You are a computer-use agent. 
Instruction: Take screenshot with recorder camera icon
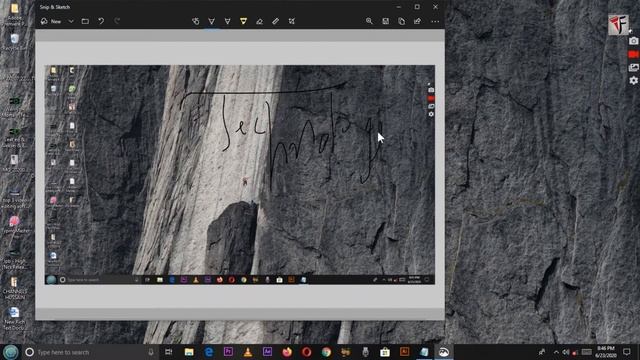633,41
